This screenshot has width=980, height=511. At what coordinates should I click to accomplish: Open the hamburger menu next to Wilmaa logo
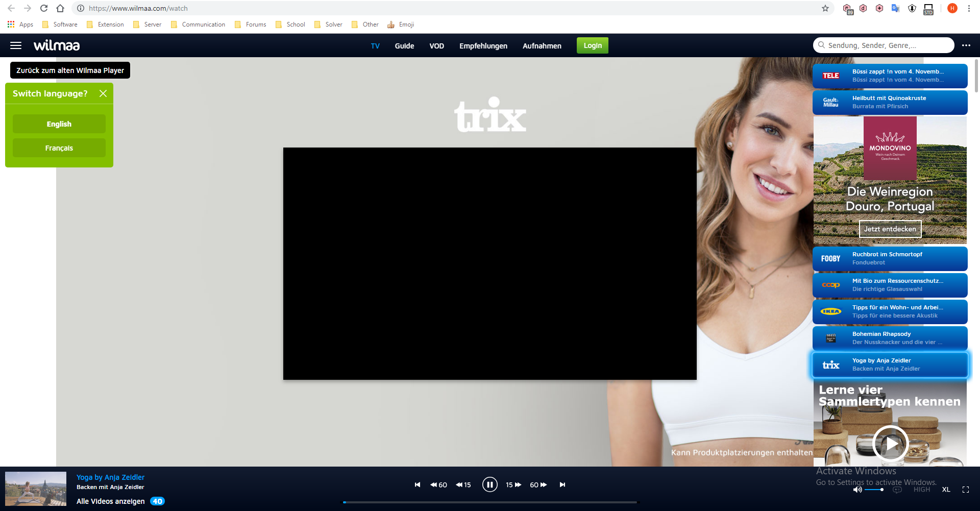coord(16,45)
